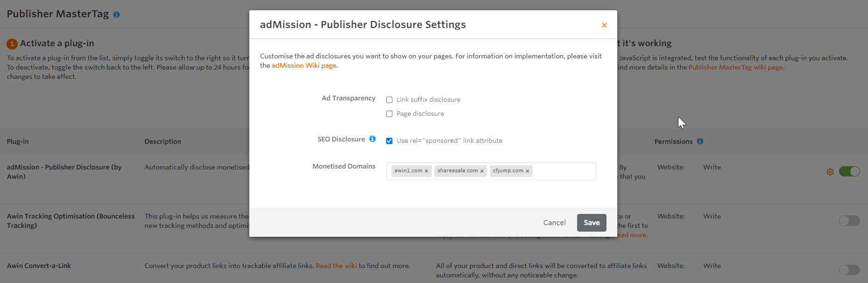Click the Permissions column info icon

[700, 141]
